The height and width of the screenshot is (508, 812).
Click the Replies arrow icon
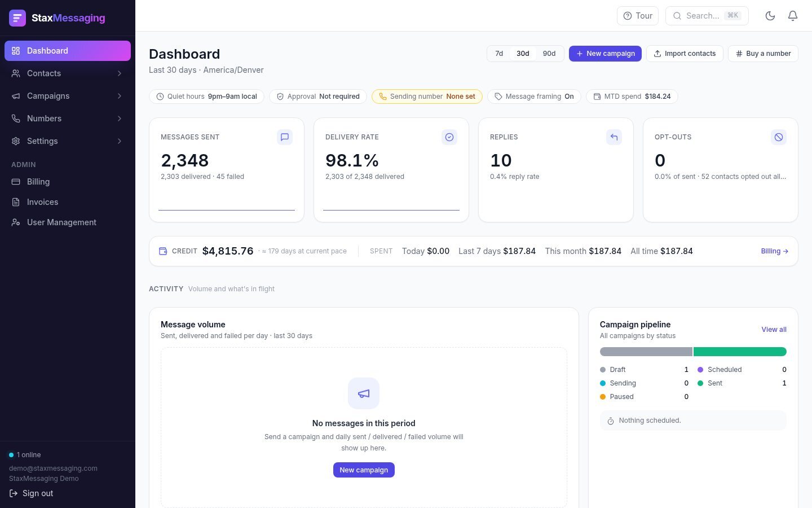click(x=614, y=137)
